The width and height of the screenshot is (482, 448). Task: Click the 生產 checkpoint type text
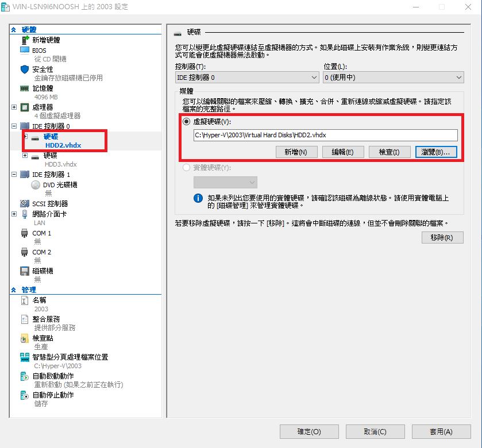click(x=41, y=347)
